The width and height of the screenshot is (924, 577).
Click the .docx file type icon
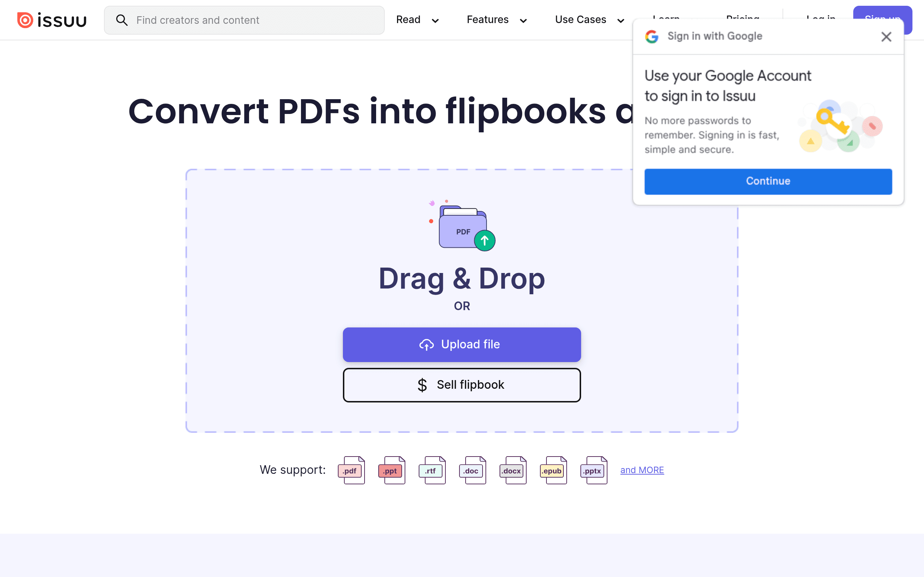(x=513, y=470)
